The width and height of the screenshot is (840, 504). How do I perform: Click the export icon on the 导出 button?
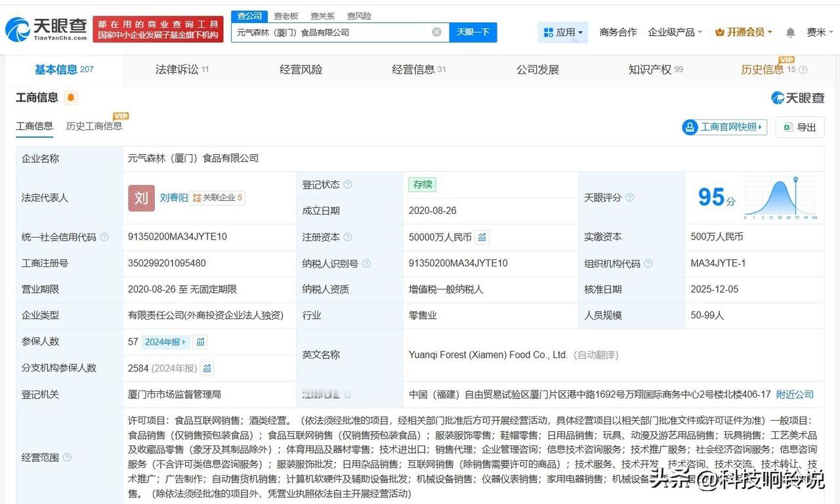point(788,127)
